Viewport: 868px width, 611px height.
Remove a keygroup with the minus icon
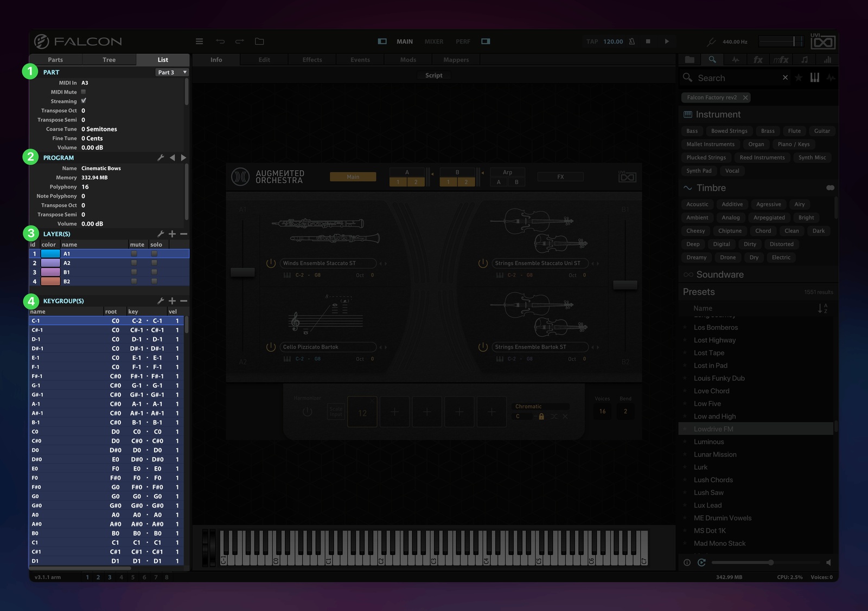coord(184,301)
